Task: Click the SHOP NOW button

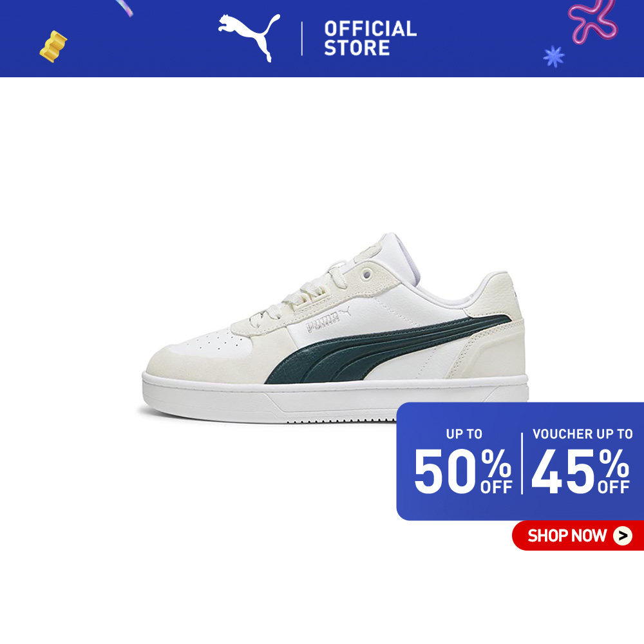Action: click(578, 535)
